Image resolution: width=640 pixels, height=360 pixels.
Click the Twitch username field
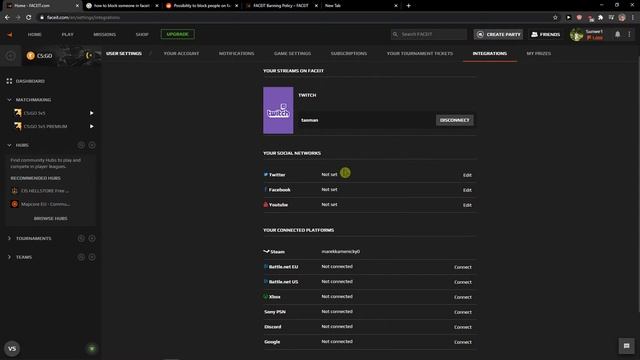coord(366,120)
